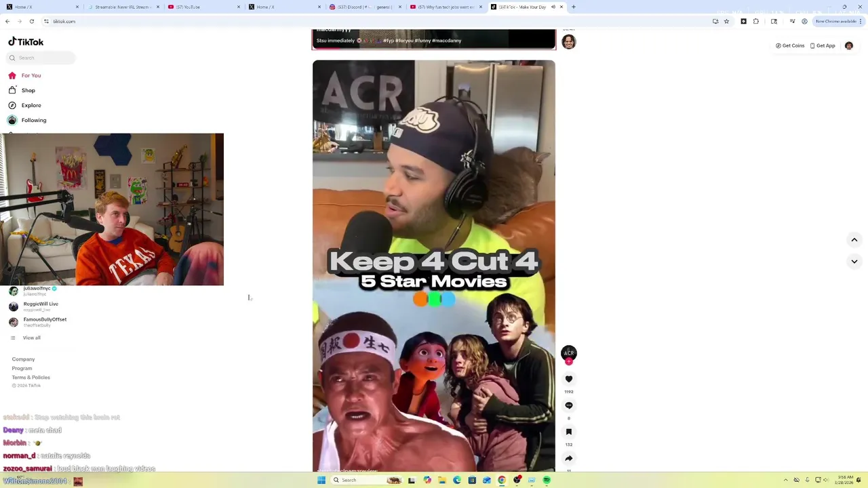
Task: Click the #foryou hashtag link
Action: point(404,41)
